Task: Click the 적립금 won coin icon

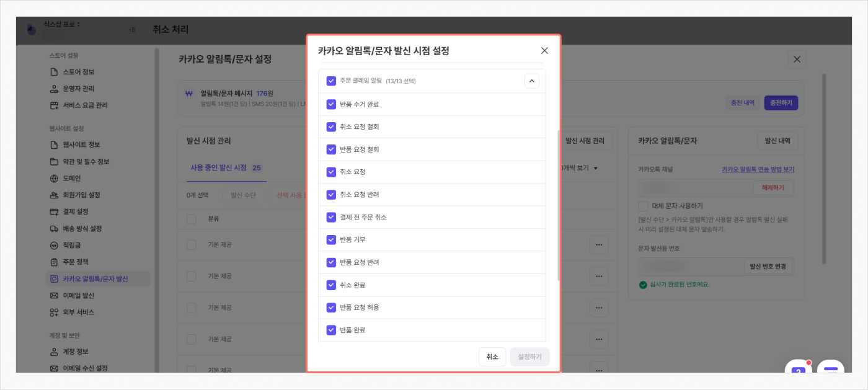Action: (54, 246)
